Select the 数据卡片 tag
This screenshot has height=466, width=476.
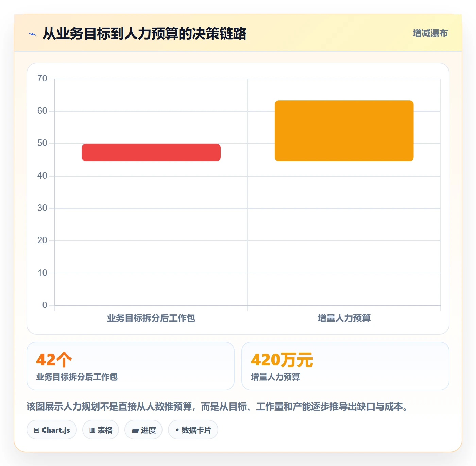193,430
